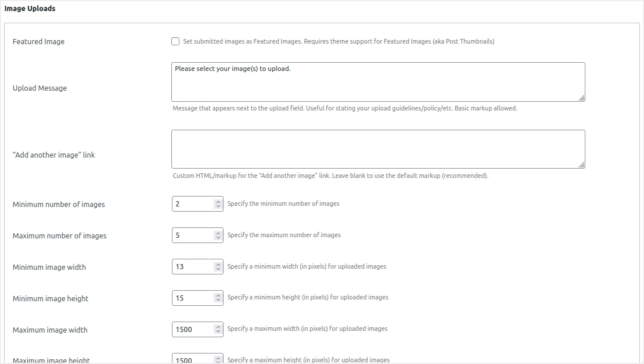Click the Maximum image height field
Image resolution: width=644 pixels, height=364 pixels.
pos(193,359)
